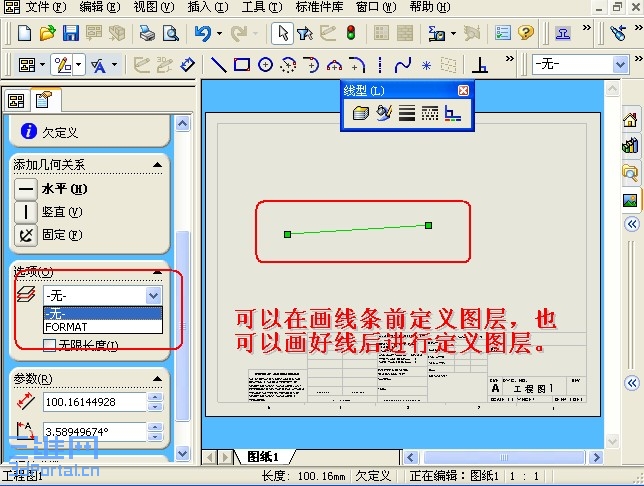Select the Spline curve tool
The width and height of the screenshot is (644, 486).
pos(402,65)
